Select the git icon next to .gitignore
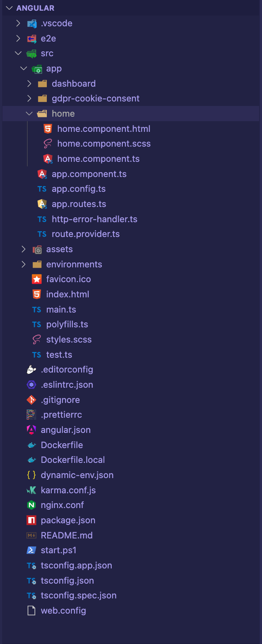Screen dimensions: 262x644 click(x=31, y=400)
